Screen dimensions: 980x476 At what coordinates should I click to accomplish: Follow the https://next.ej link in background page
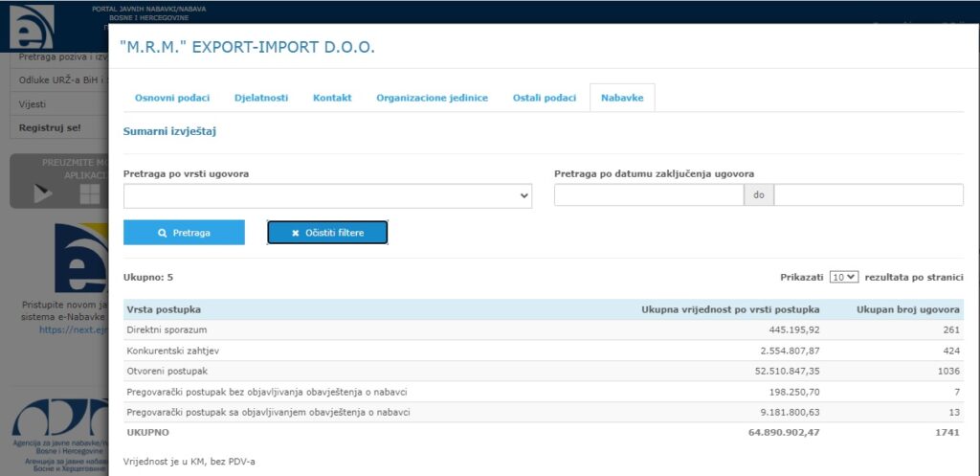pyautogui.click(x=74, y=329)
